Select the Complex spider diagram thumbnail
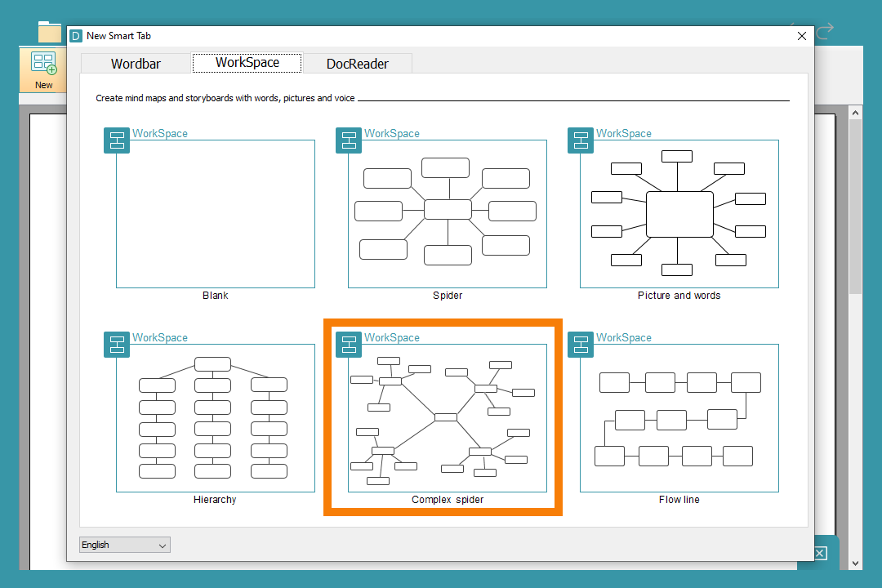The image size is (882, 588). (448, 418)
